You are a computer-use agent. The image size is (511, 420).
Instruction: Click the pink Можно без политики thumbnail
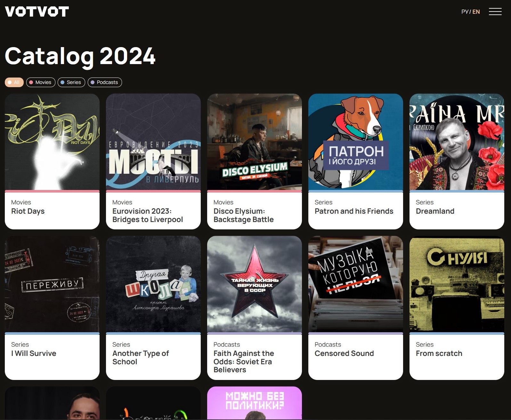tap(255, 403)
